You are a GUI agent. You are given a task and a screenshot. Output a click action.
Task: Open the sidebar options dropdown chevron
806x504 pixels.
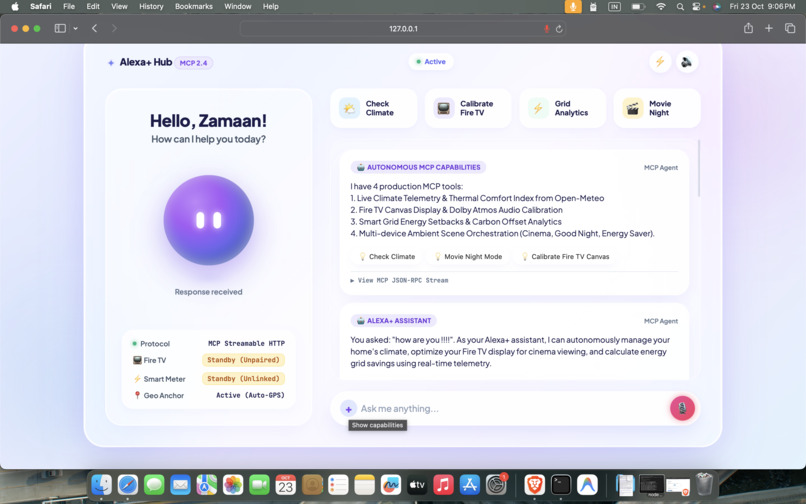point(76,28)
